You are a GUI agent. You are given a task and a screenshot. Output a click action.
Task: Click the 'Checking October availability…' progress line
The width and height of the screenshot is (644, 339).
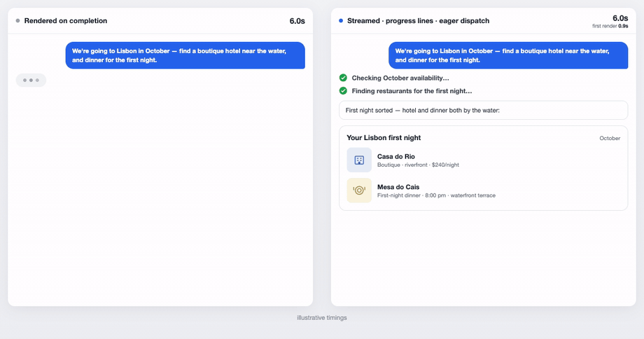400,78
